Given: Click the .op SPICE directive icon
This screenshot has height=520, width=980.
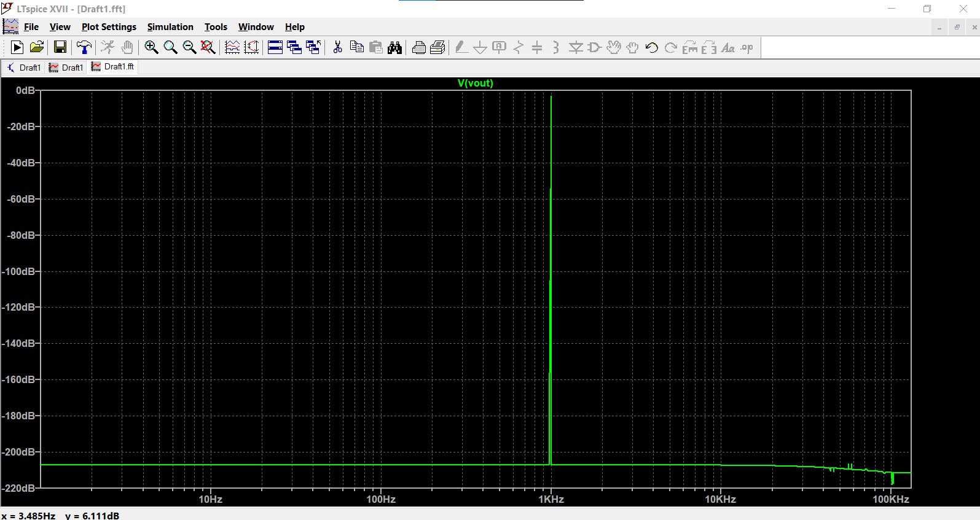Looking at the screenshot, I should click(747, 47).
